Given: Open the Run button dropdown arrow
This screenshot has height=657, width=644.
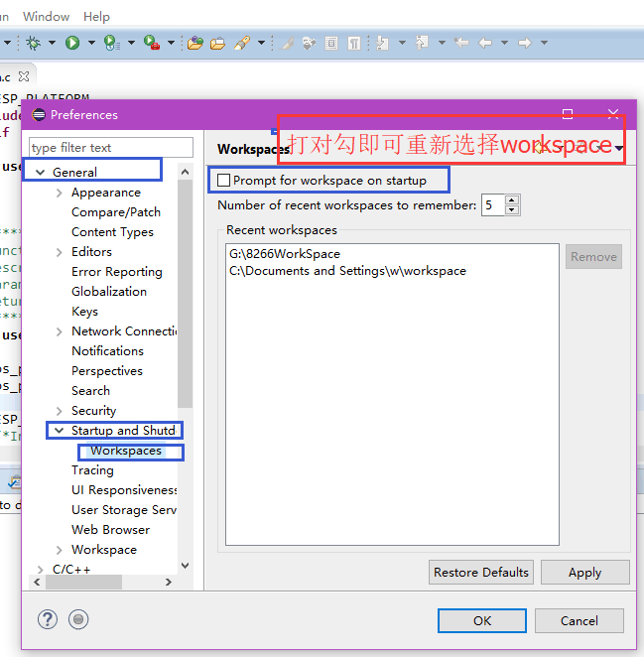Looking at the screenshot, I should tap(91, 43).
